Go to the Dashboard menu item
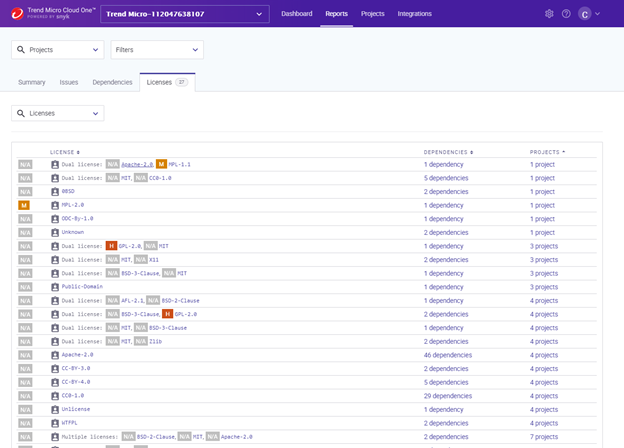Screen dimensions: 624x448 [x=296, y=14]
